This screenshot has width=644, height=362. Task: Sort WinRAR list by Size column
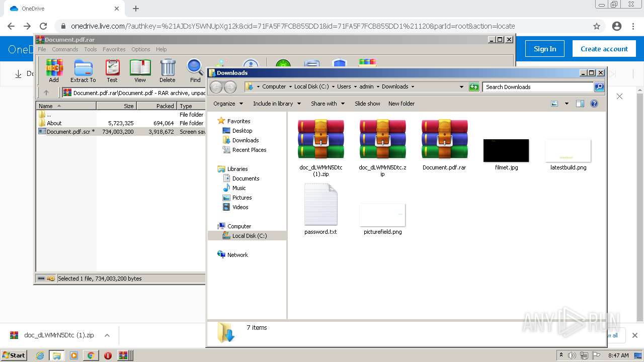(116, 106)
